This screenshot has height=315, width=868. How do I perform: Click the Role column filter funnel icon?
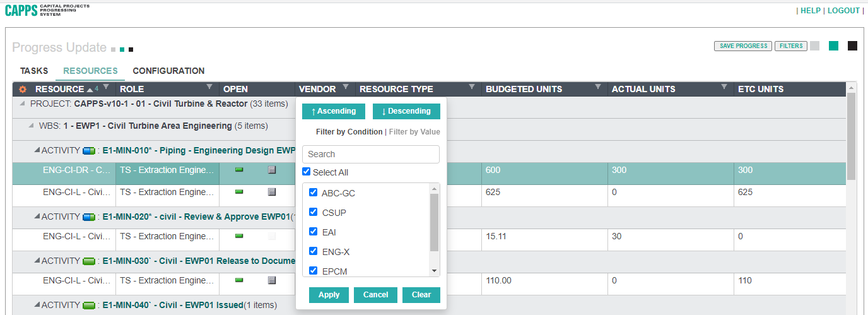click(209, 87)
